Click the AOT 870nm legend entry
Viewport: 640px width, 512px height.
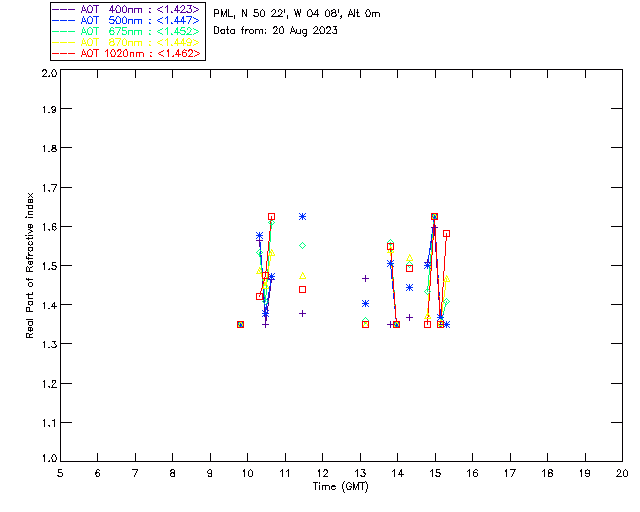[126, 42]
